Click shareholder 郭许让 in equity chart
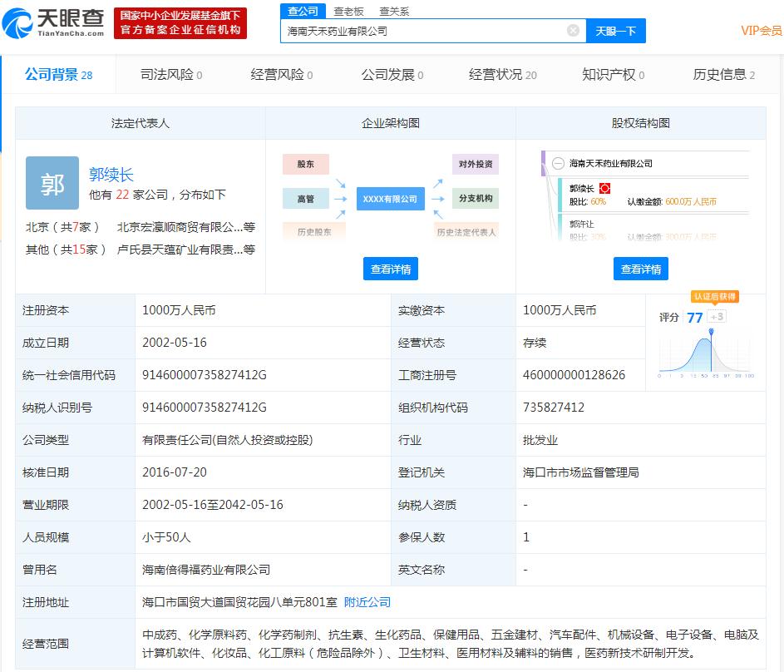 (581, 224)
